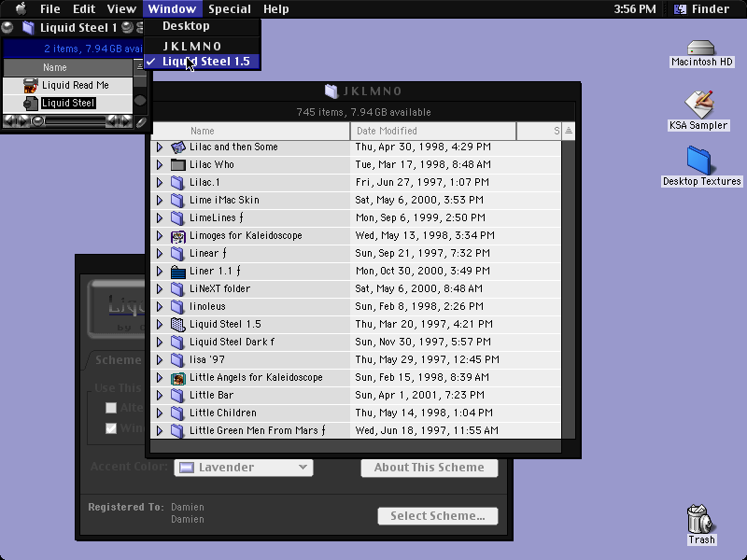Click the lisa '97 folder icon
The image size is (747, 560).
point(177,359)
